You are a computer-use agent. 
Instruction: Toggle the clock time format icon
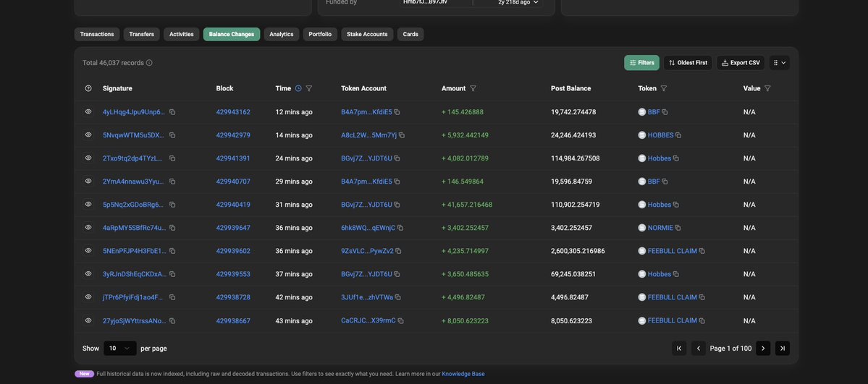pos(298,88)
